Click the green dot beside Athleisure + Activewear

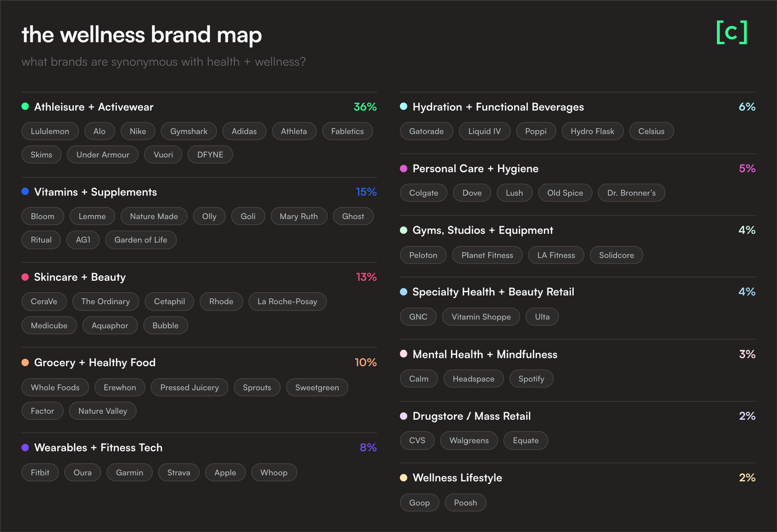[x=25, y=107]
